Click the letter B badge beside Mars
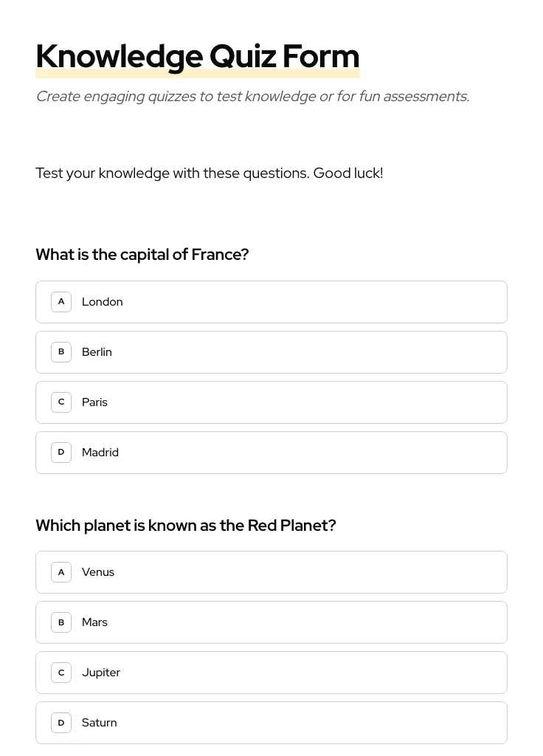Screen dimensions: 543x756 (x=61, y=622)
